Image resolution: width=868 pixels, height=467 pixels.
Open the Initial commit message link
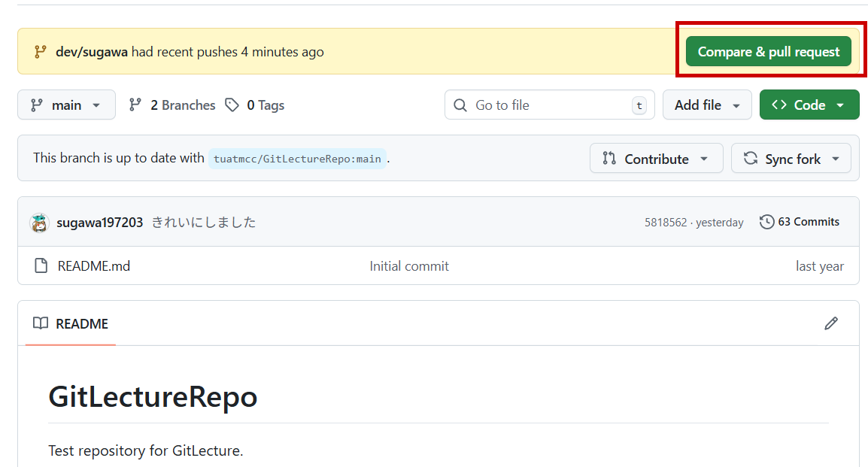pos(409,266)
